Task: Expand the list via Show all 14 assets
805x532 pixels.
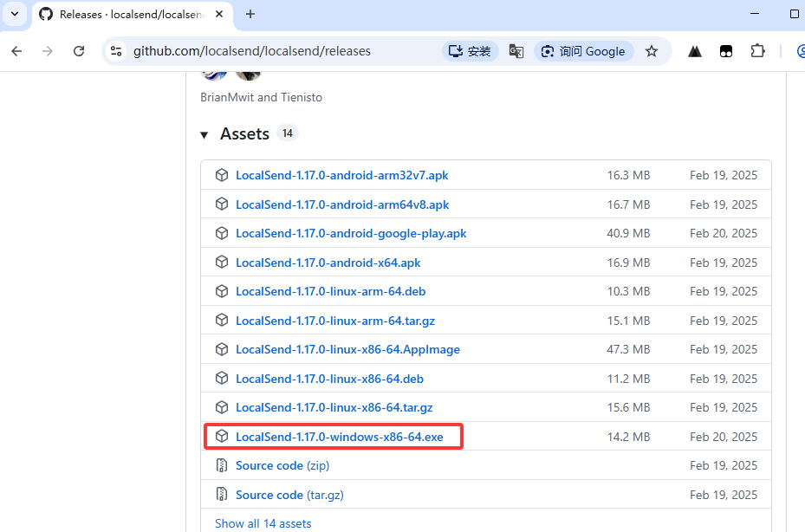Action: tap(263, 523)
